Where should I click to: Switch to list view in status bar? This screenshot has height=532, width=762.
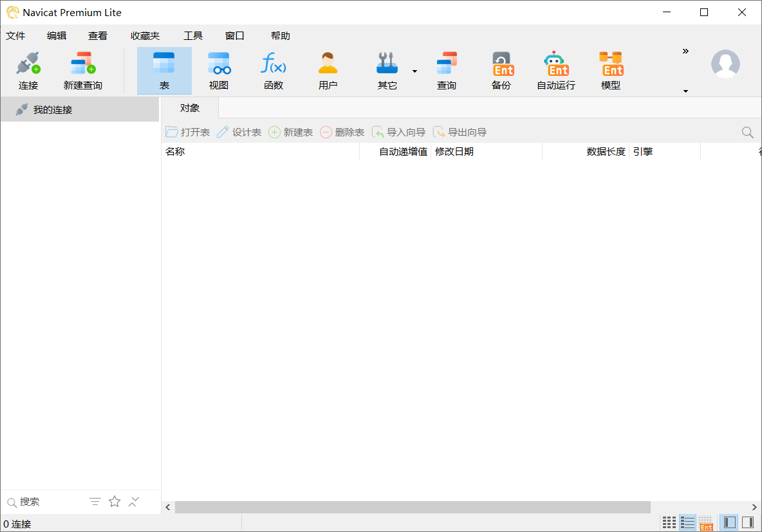point(687,522)
